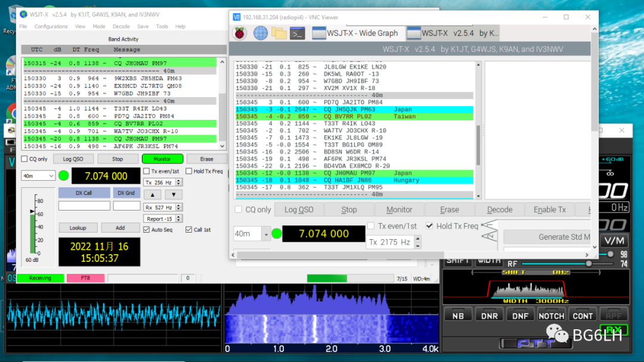Click the VNC horizontal scrollbar
The width and height of the screenshot is (644, 362).
[340, 255]
